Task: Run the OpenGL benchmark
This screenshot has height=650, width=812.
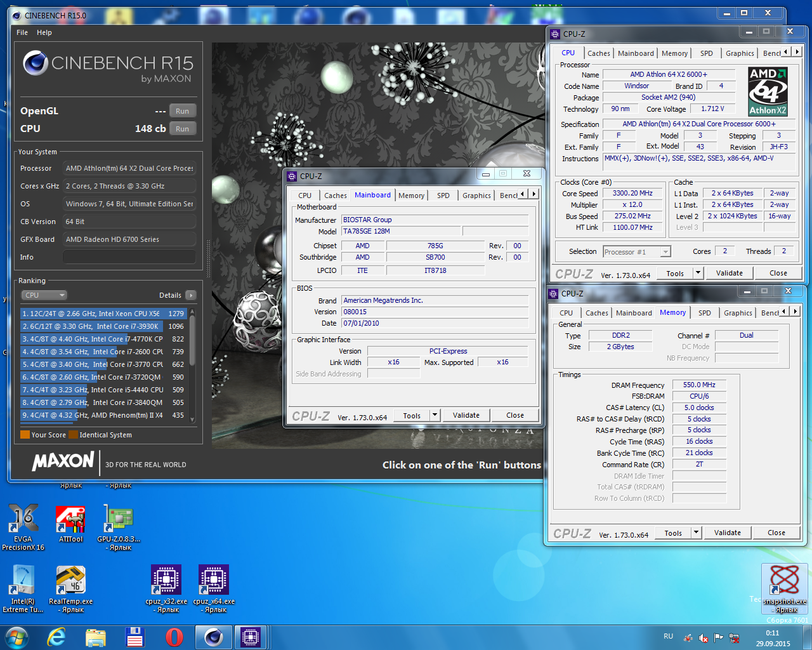Action: (182, 111)
